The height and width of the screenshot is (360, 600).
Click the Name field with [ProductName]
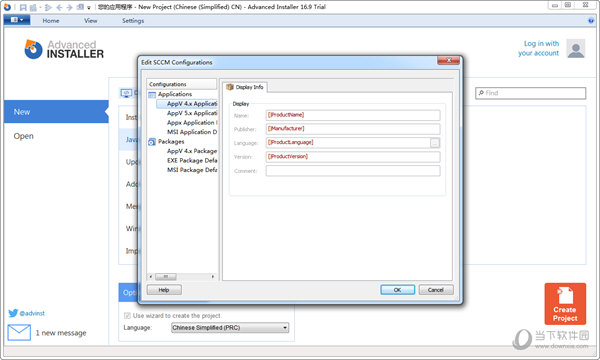tap(353, 115)
